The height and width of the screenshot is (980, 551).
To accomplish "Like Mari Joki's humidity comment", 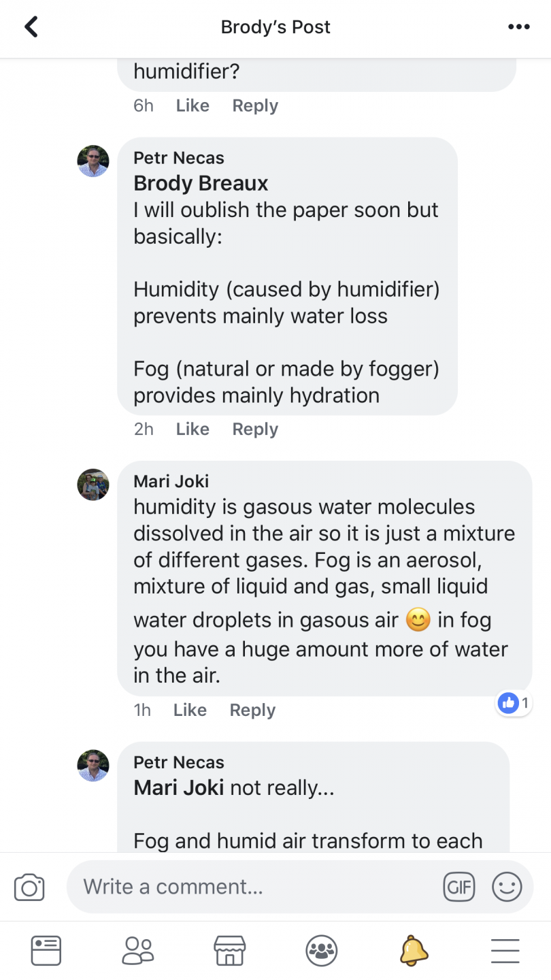I will 190,710.
